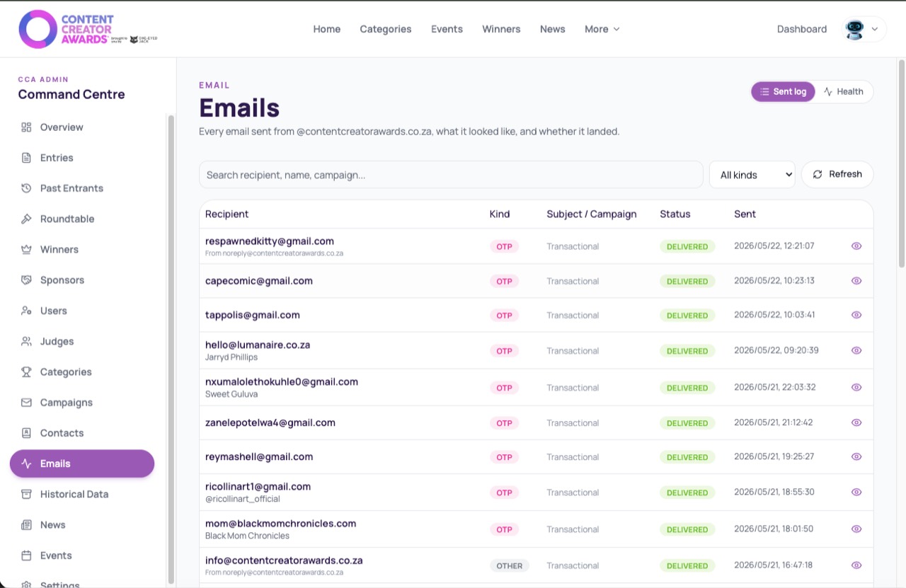Click the Jarryd Phillips name text
The width and height of the screenshot is (906, 588).
231,357
